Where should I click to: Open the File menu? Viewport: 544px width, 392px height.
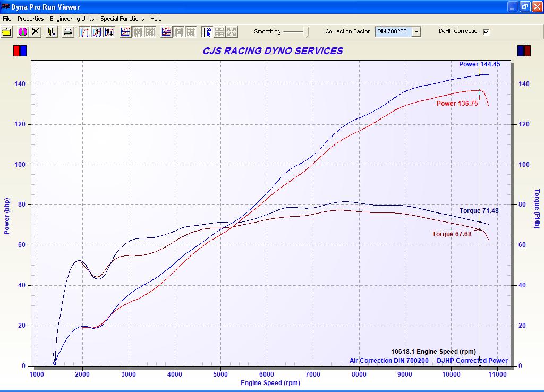7,19
